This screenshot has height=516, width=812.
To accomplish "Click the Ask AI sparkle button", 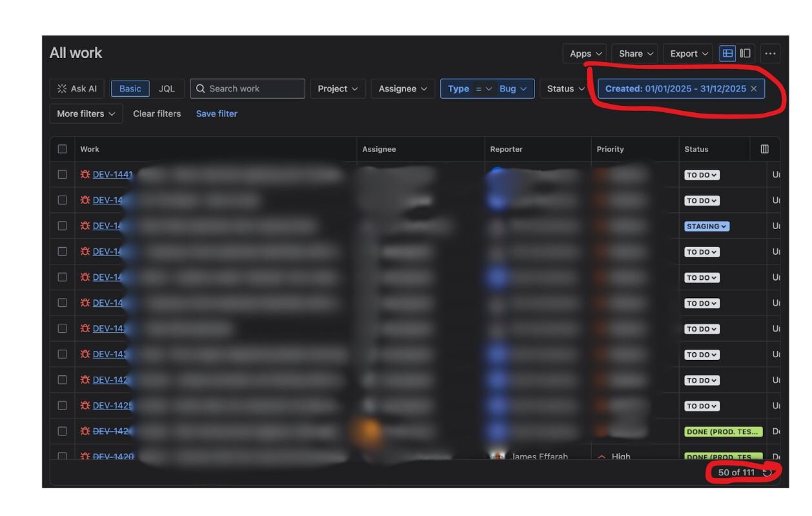I will click(77, 89).
